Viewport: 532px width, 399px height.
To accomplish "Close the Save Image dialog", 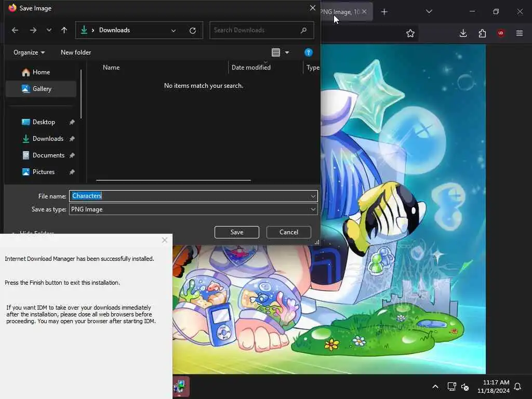I will coord(312,8).
